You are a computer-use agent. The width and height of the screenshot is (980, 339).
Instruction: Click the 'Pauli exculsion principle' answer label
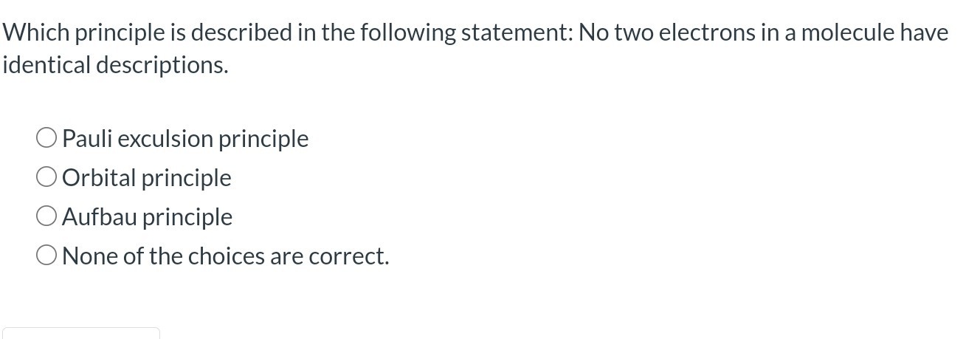pos(185,139)
